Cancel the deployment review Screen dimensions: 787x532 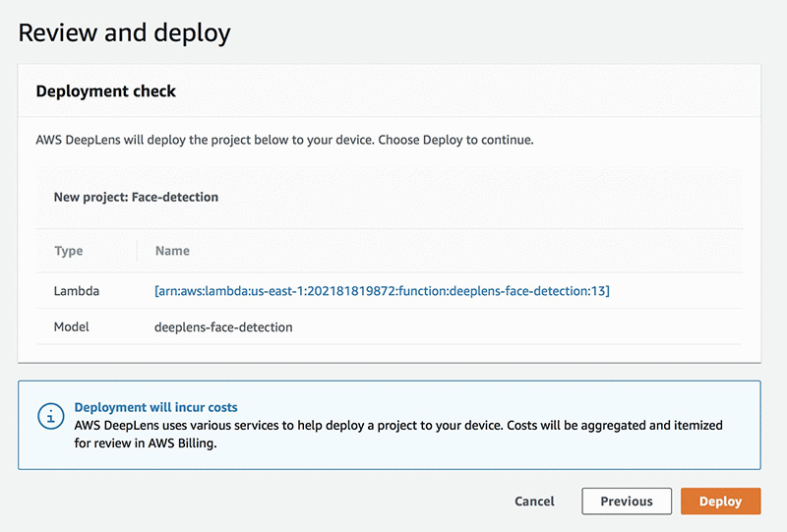click(x=534, y=501)
